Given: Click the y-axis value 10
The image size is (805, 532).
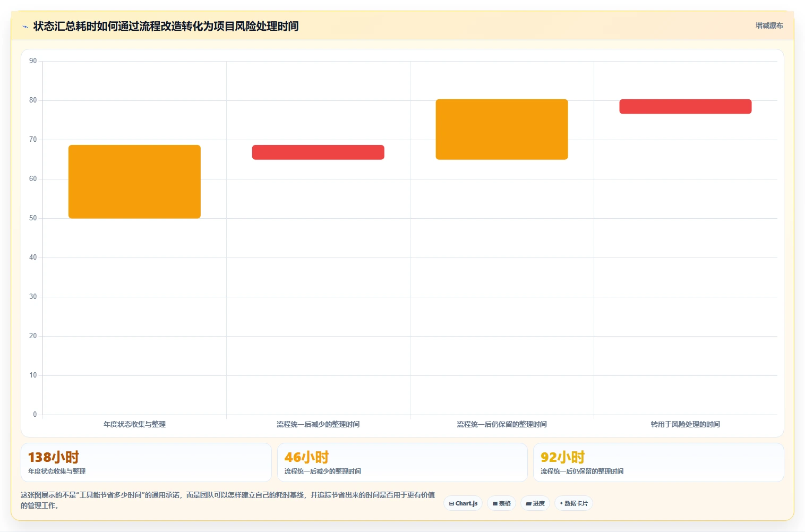Looking at the screenshot, I should 33,375.
